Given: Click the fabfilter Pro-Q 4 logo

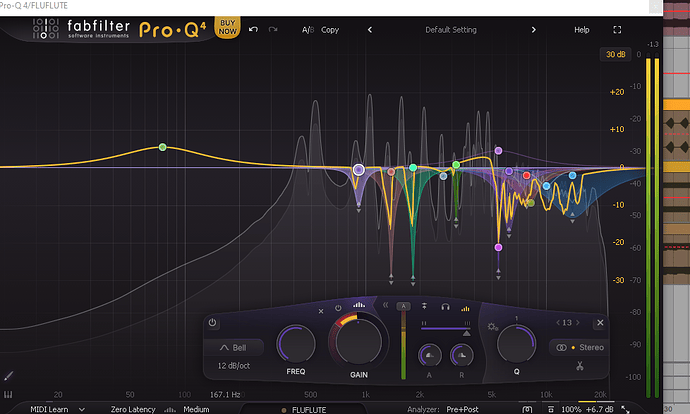Looking at the screenshot, I should pyautogui.click(x=119, y=29).
